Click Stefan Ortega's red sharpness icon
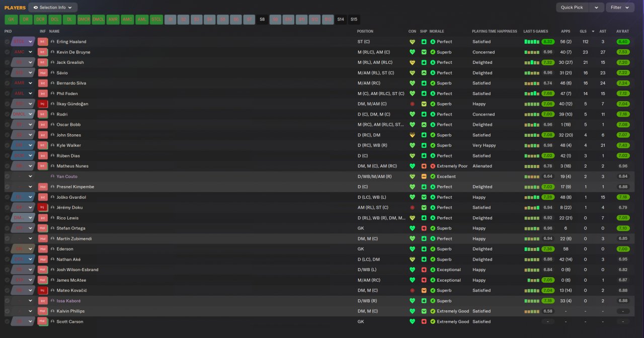The height and width of the screenshot is (338, 644). tap(424, 228)
